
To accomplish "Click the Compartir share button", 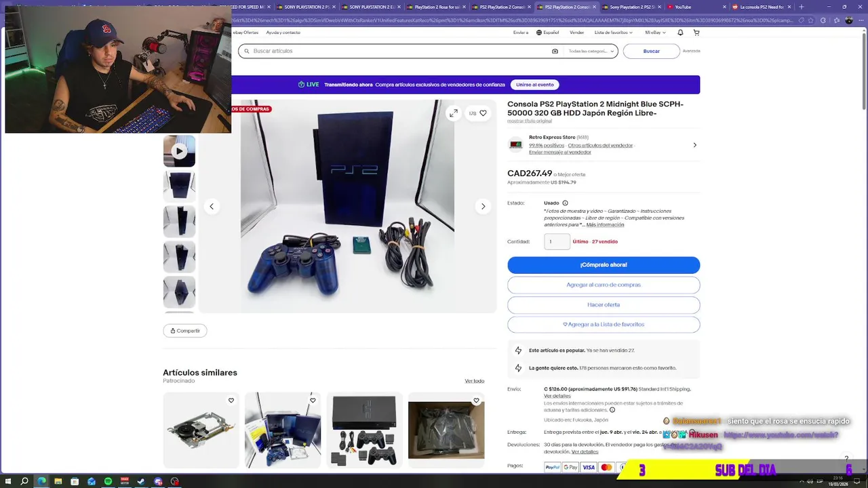I will (x=184, y=331).
